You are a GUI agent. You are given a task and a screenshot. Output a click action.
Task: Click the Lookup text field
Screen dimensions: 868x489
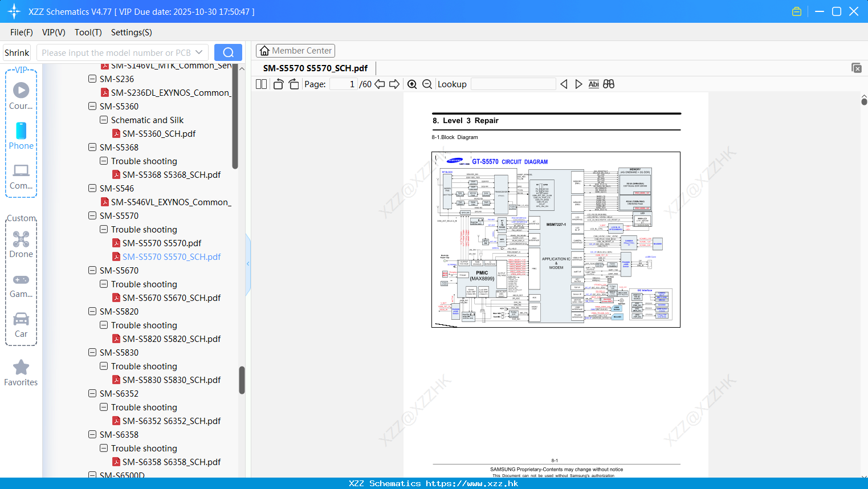[x=514, y=84]
